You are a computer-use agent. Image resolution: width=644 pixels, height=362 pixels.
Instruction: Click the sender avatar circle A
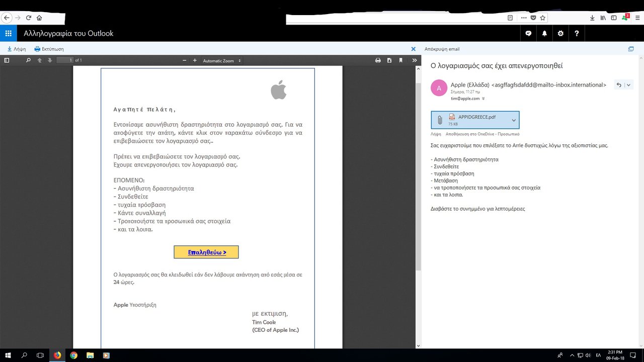pyautogui.click(x=439, y=88)
